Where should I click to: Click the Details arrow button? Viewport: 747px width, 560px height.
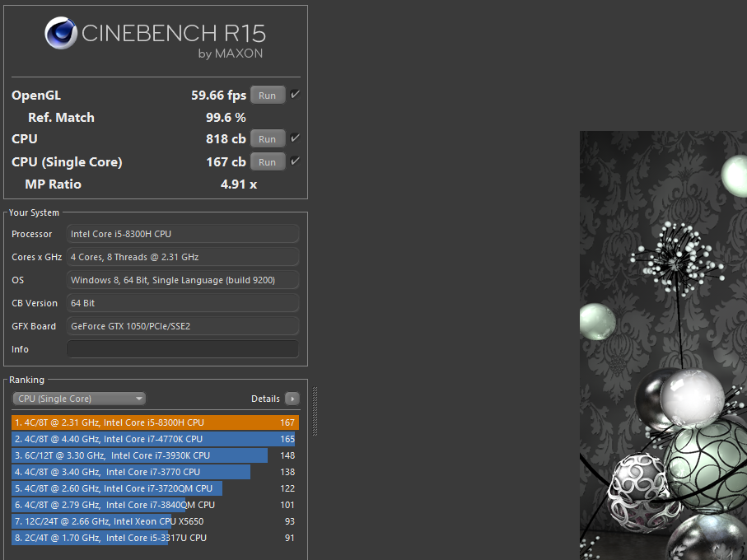pyautogui.click(x=292, y=399)
